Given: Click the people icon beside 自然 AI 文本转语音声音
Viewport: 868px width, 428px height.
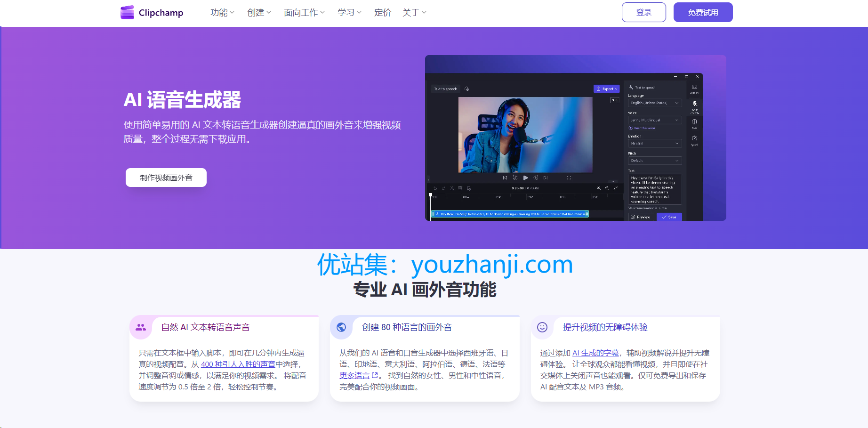Looking at the screenshot, I should click(x=141, y=327).
